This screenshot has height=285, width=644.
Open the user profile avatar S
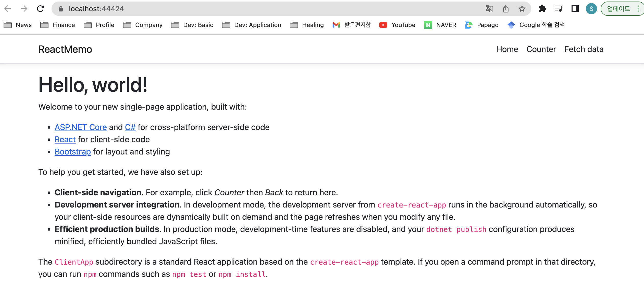[x=591, y=9]
